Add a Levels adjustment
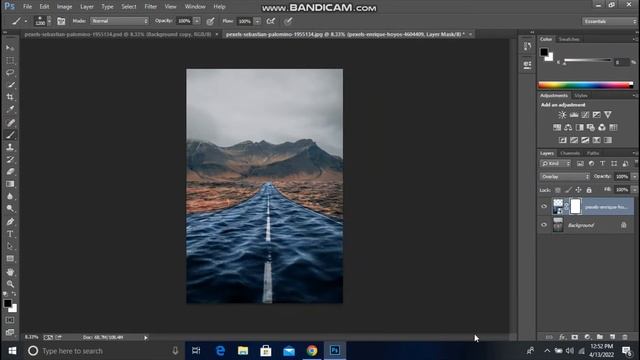640x360 pixels. pos(573,115)
